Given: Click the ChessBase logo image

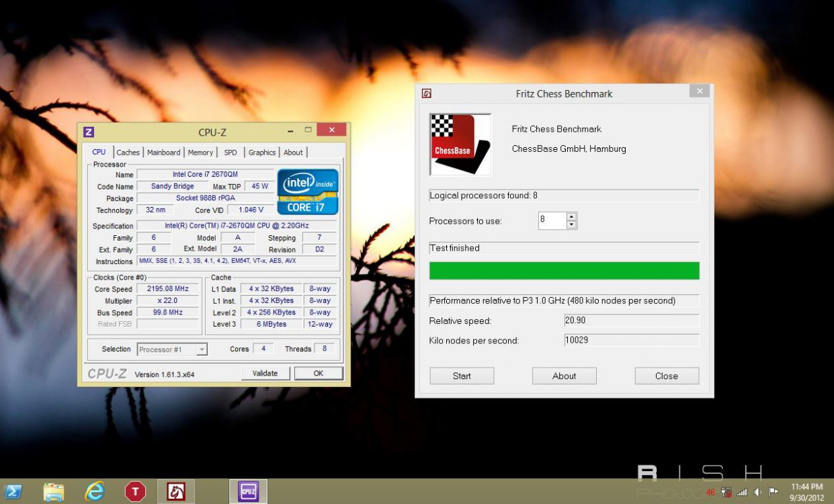Looking at the screenshot, I should [460, 144].
